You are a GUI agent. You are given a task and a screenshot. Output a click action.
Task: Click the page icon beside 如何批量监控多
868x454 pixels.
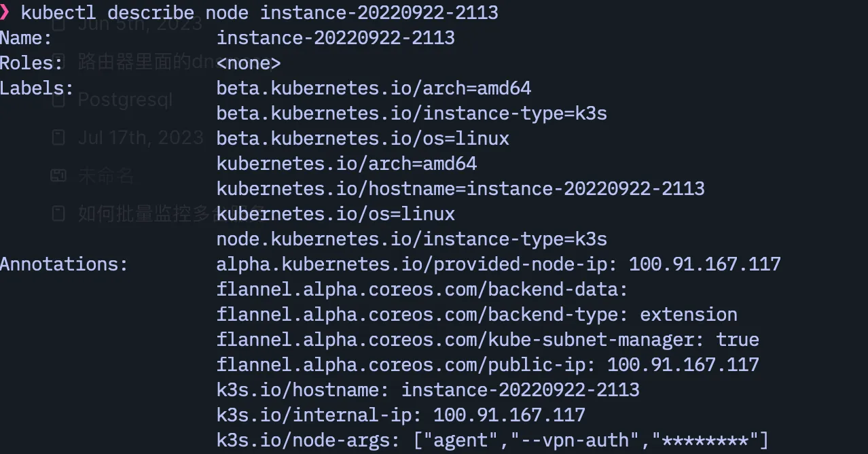point(58,214)
